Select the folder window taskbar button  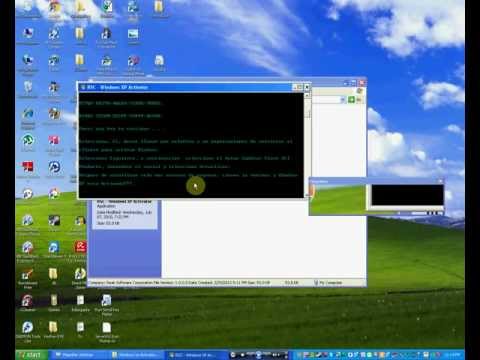tap(137, 355)
